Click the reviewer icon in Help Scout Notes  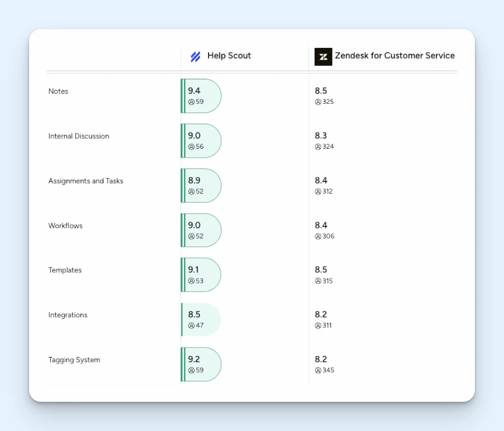(191, 102)
